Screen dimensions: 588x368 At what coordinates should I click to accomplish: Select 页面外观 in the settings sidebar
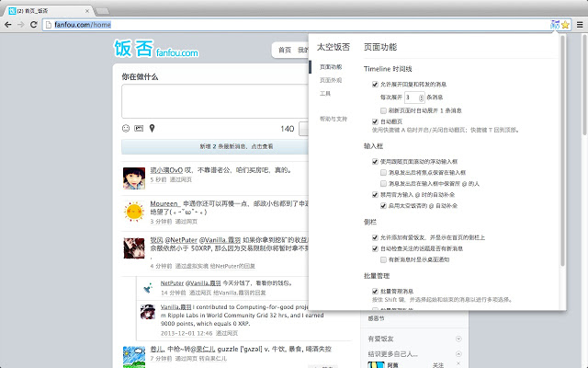coord(331,80)
